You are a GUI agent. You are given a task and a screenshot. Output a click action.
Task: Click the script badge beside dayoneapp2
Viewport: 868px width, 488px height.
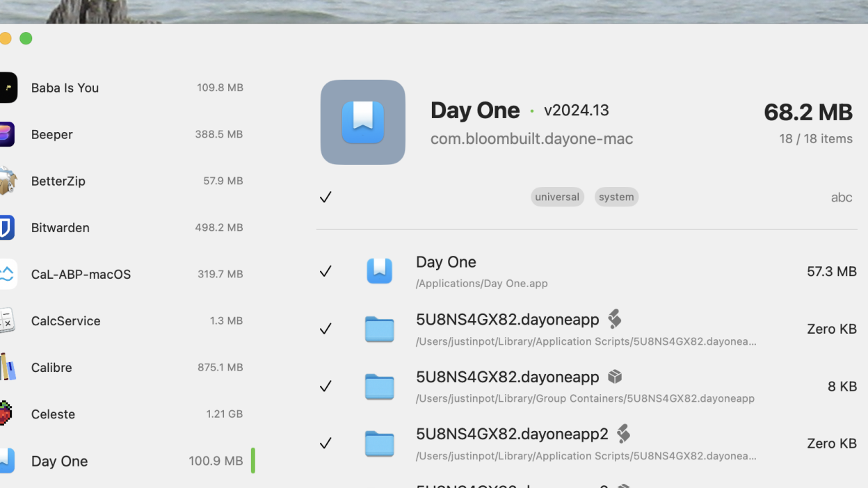623,434
